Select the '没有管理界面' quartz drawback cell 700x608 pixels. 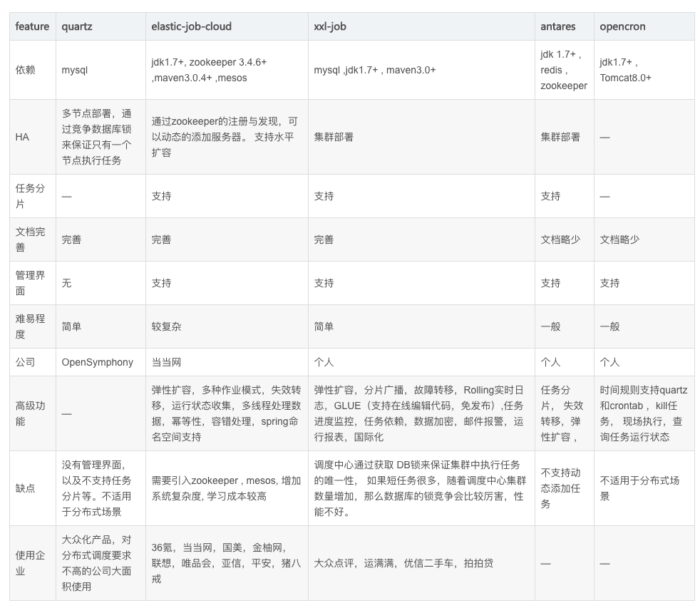(x=101, y=488)
